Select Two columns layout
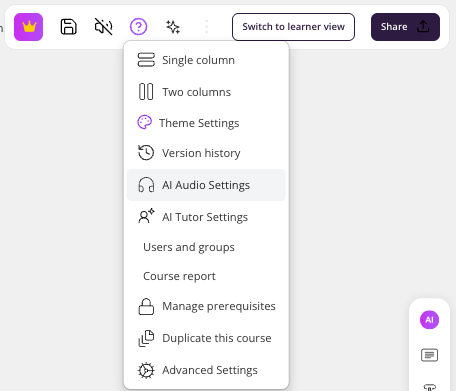Screen dimensions: 456x391 206,92
